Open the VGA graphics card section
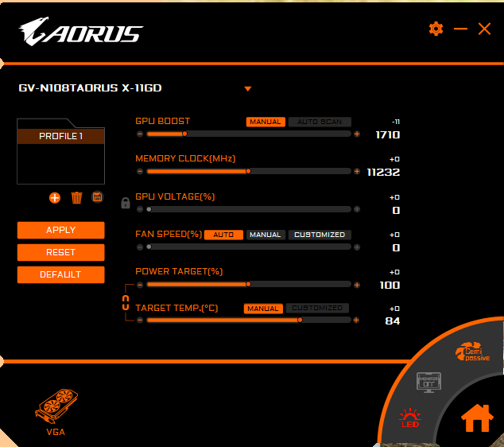The image size is (504, 447). pos(56,412)
